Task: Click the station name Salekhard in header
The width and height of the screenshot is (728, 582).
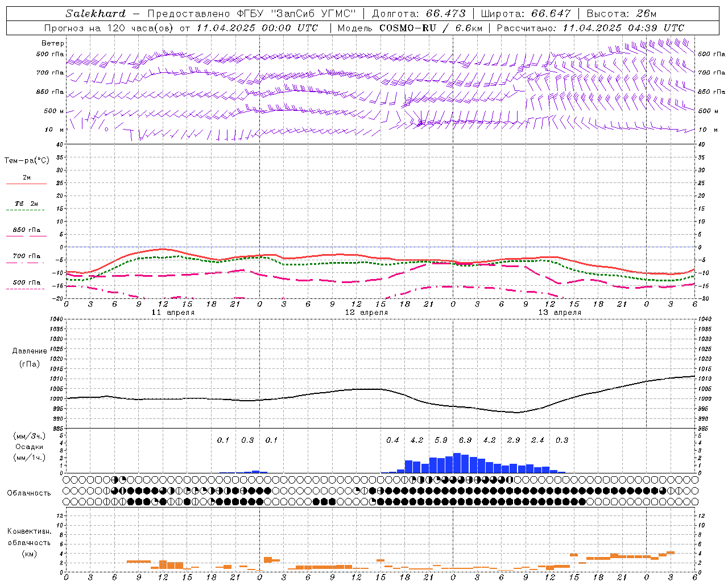Action: point(96,14)
